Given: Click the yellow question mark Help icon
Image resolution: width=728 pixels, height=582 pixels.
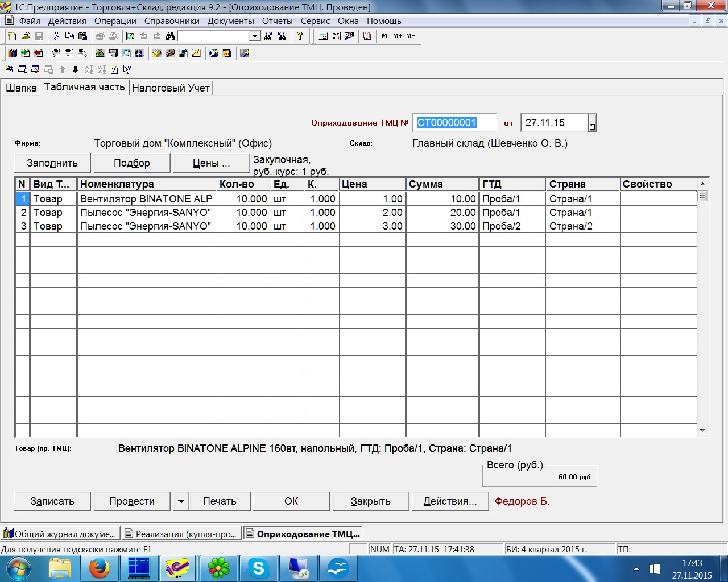Looking at the screenshot, I should click(300, 36).
